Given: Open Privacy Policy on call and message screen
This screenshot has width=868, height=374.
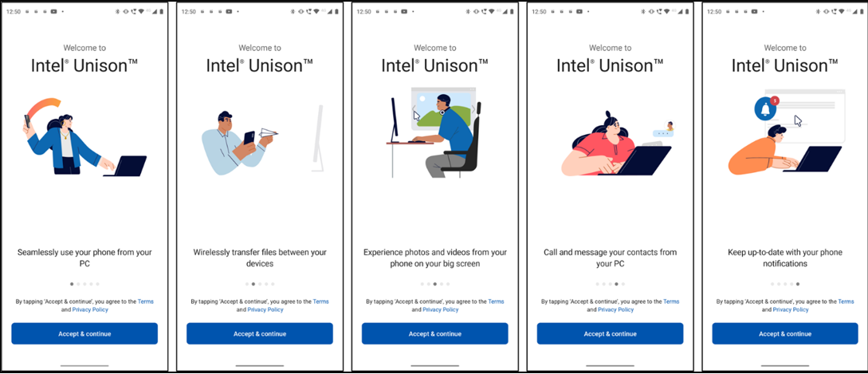Looking at the screenshot, I should [615, 309].
